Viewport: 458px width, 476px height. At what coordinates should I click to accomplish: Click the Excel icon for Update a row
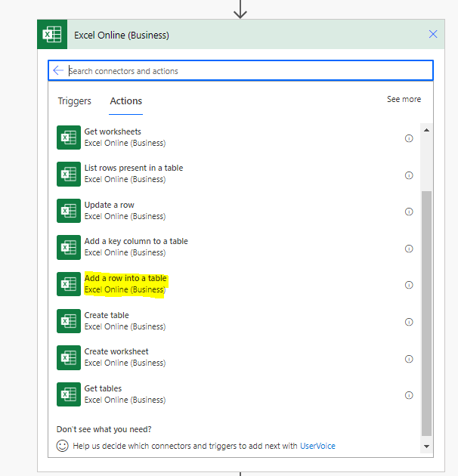(x=69, y=211)
